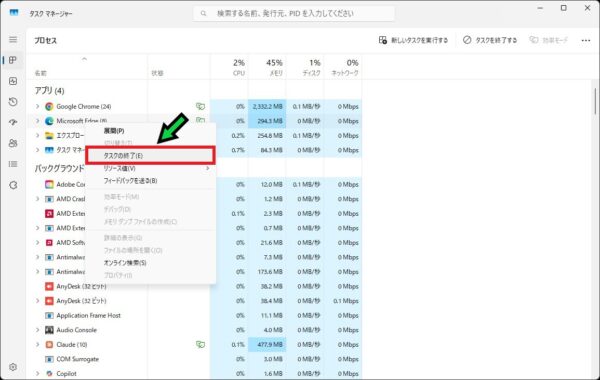Click the 2,332.2 MB memory cell
Image resolution: width=600 pixels, height=380 pixels.
coord(267,106)
